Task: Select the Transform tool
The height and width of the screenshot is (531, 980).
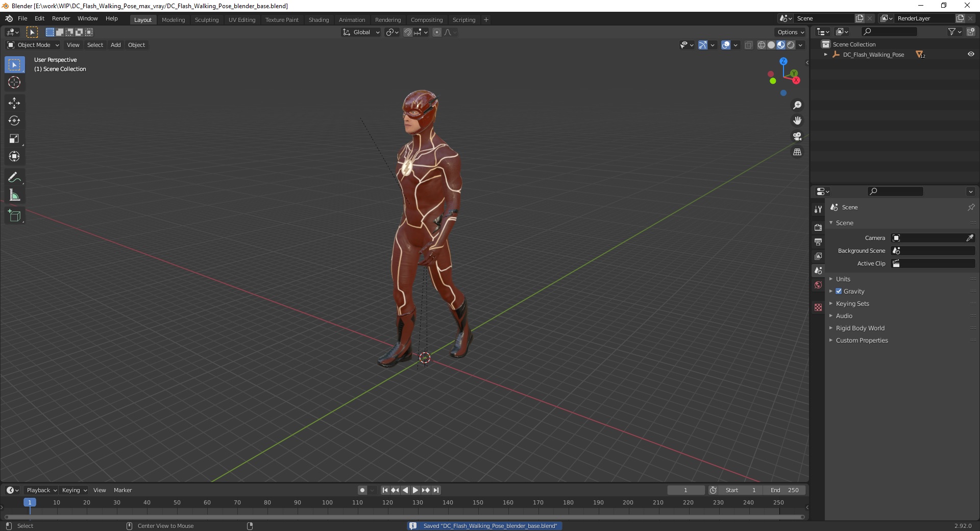Action: (14, 156)
